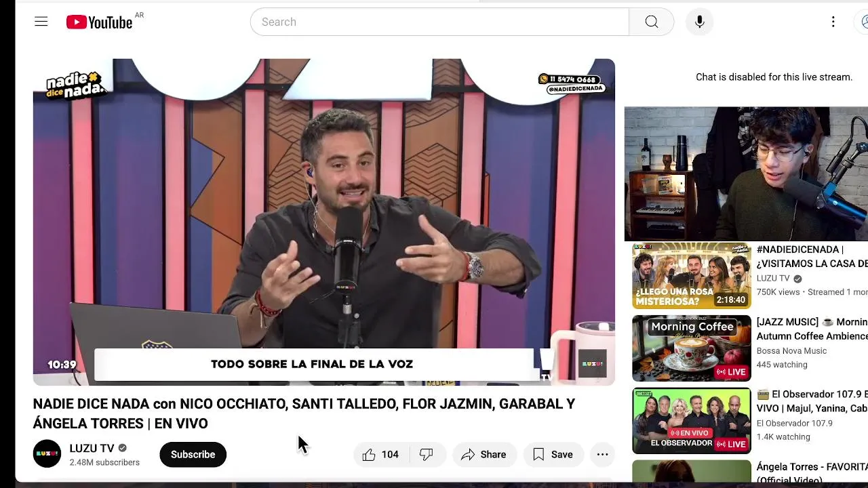Click the nadie dice nada logo overlay

coord(76,85)
